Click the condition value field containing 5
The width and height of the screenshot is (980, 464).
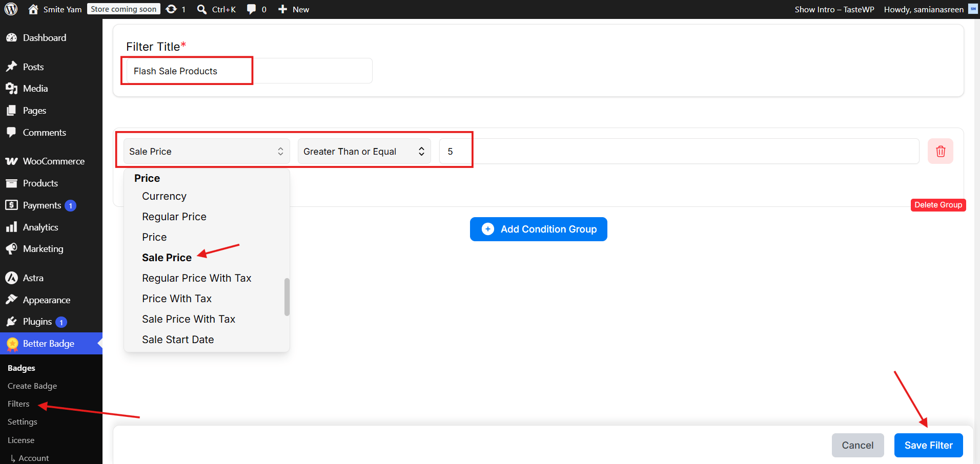click(679, 151)
